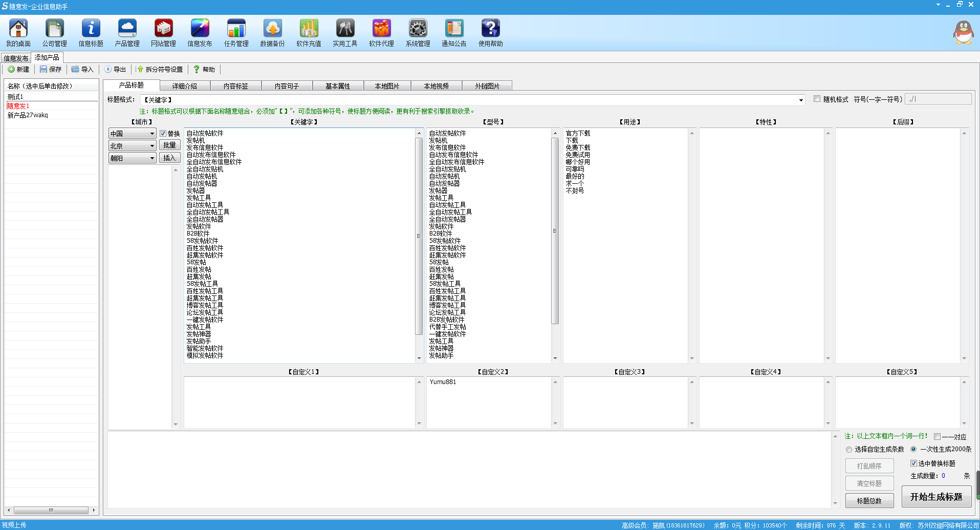Open the 中国 country dropdown
This screenshot has height=530, width=980.
coord(132,134)
